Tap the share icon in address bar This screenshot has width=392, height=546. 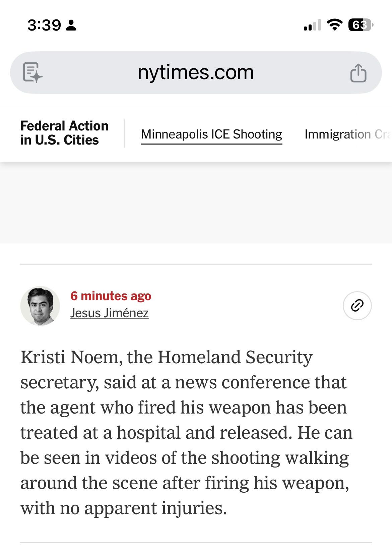[x=358, y=73]
